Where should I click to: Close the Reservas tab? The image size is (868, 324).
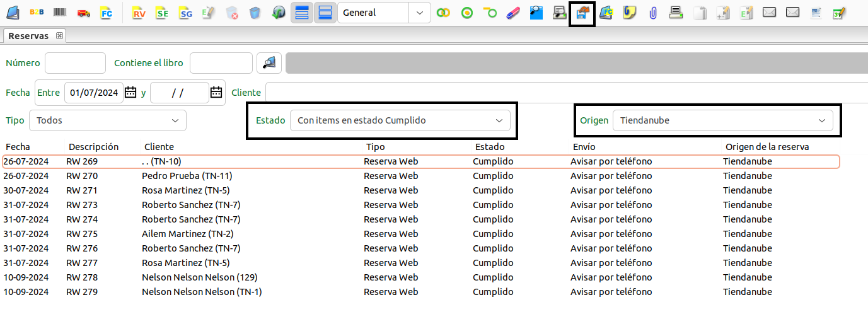60,36
